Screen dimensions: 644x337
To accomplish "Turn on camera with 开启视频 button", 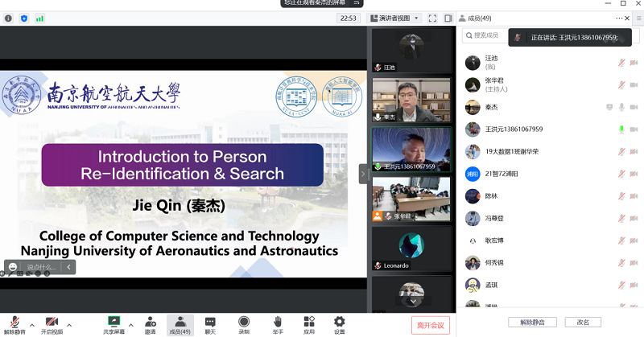I will pyautogui.click(x=52, y=325).
